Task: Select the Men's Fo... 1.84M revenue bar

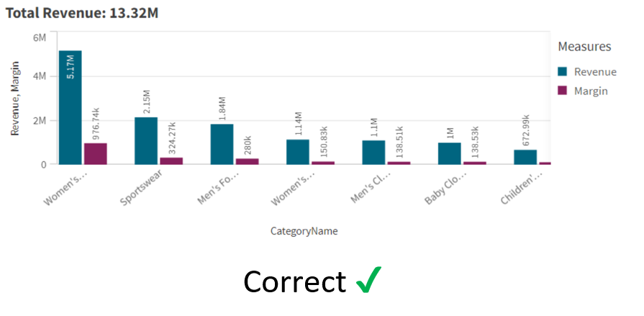Action: click(222, 144)
